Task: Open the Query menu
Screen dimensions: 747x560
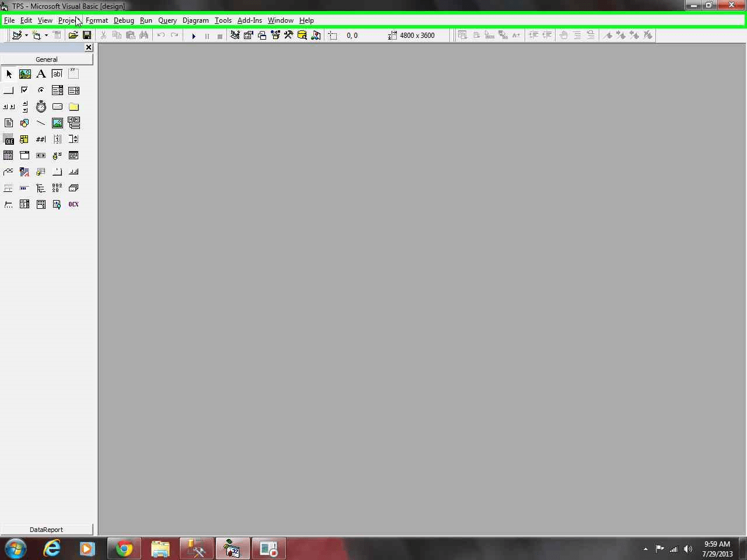Action: 167,20
